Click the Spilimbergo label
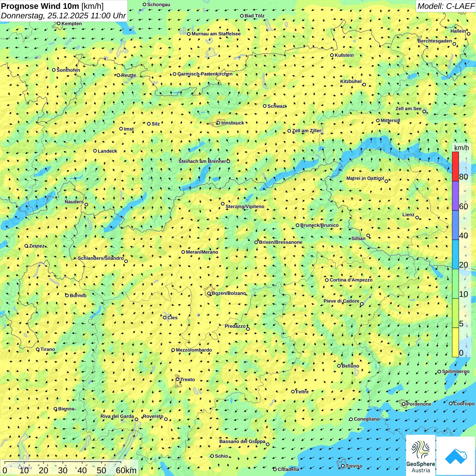Image resolution: width=476 pixels, height=476 pixels. [x=456, y=371]
